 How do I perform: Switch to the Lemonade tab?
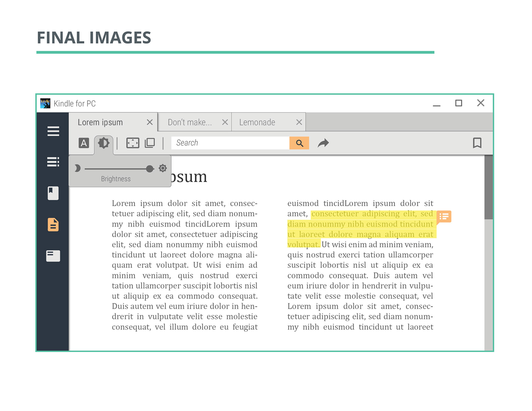[x=257, y=122]
